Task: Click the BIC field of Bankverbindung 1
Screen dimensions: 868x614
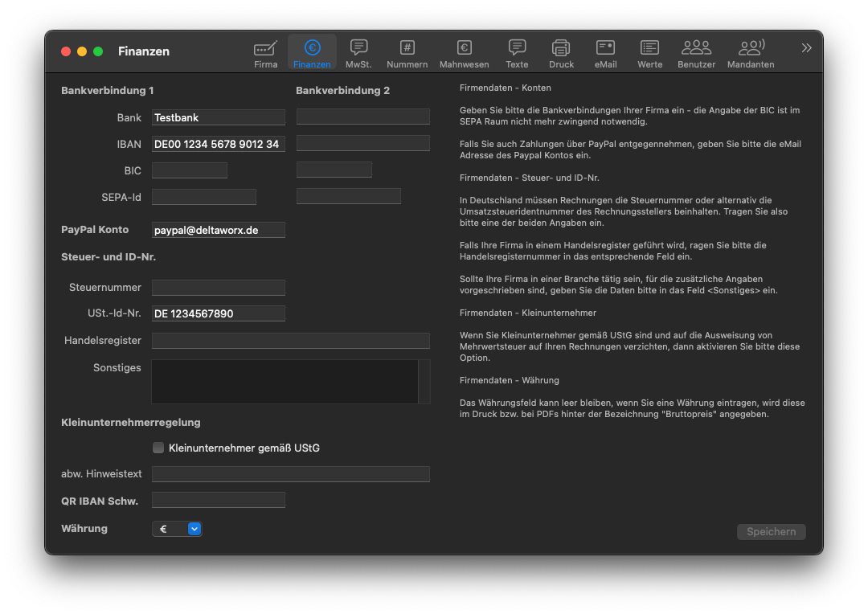Action: [x=190, y=170]
